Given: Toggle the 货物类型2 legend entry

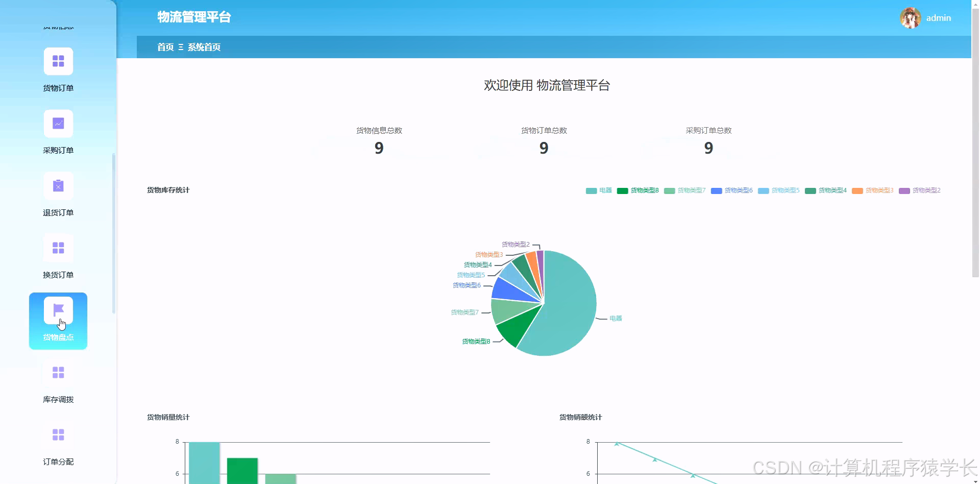Looking at the screenshot, I should coord(920,190).
